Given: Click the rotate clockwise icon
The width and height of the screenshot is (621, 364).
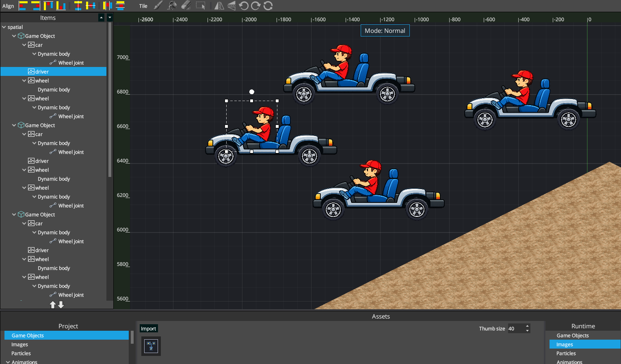Looking at the screenshot, I should click(x=256, y=6).
